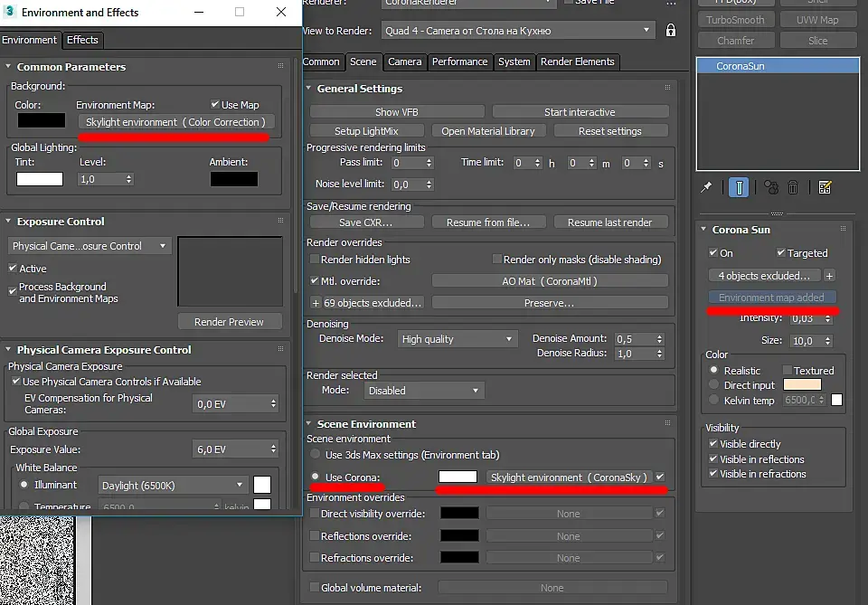868x605 pixels.
Task: Open the System render tab
Action: coord(514,61)
